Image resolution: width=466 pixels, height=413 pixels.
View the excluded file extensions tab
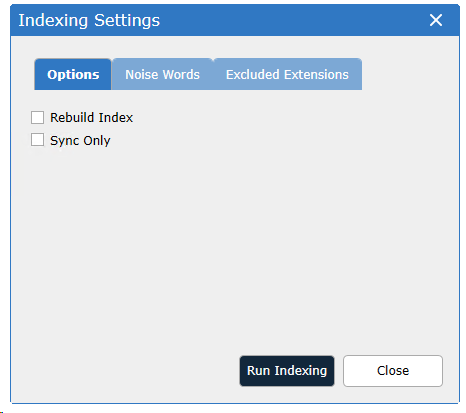coord(287,74)
